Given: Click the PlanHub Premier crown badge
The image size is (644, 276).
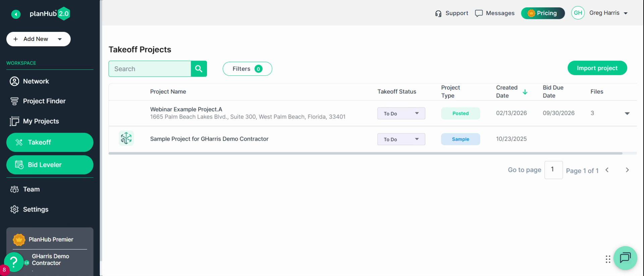Looking at the screenshot, I should (19, 239).
